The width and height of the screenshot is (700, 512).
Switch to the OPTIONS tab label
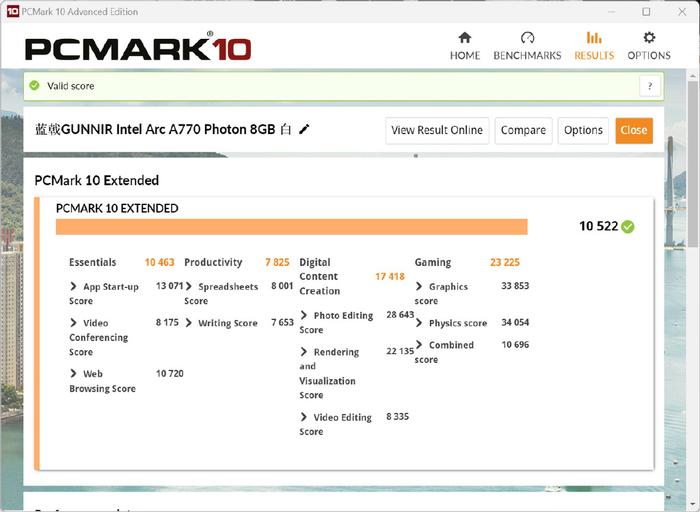(649, 55)
